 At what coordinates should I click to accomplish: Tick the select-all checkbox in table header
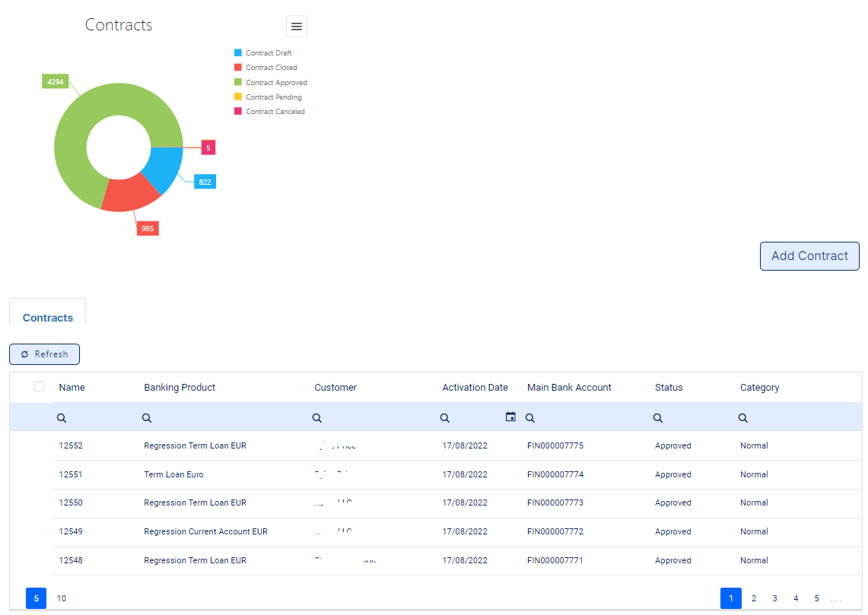(x=40, y=387)
